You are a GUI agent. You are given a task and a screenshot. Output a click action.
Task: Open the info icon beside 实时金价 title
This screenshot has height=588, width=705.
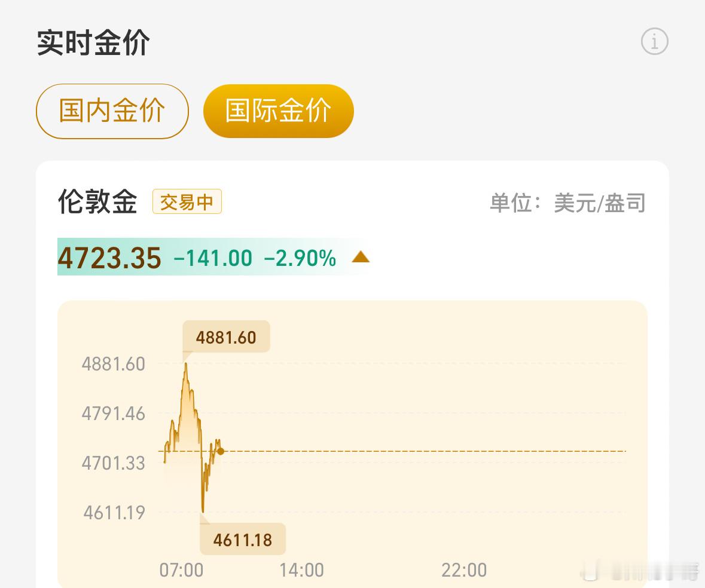[x=655, y=41]
